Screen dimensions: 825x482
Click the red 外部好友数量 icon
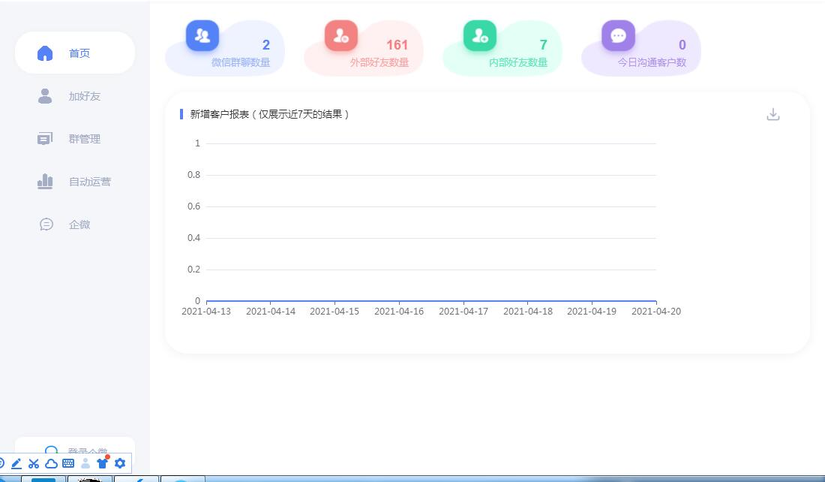coord(341,36)
